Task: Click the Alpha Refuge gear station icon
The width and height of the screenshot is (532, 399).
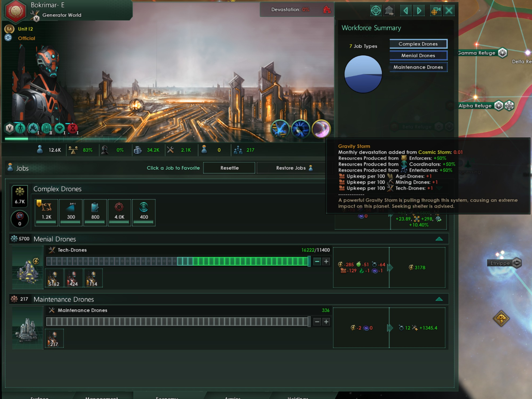Action: (509, 106)
